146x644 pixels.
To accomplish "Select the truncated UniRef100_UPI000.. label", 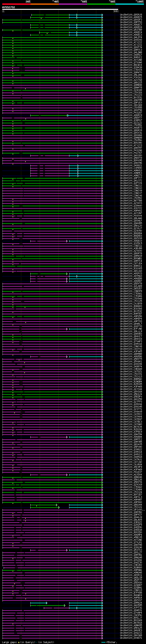I will point(132,510).
